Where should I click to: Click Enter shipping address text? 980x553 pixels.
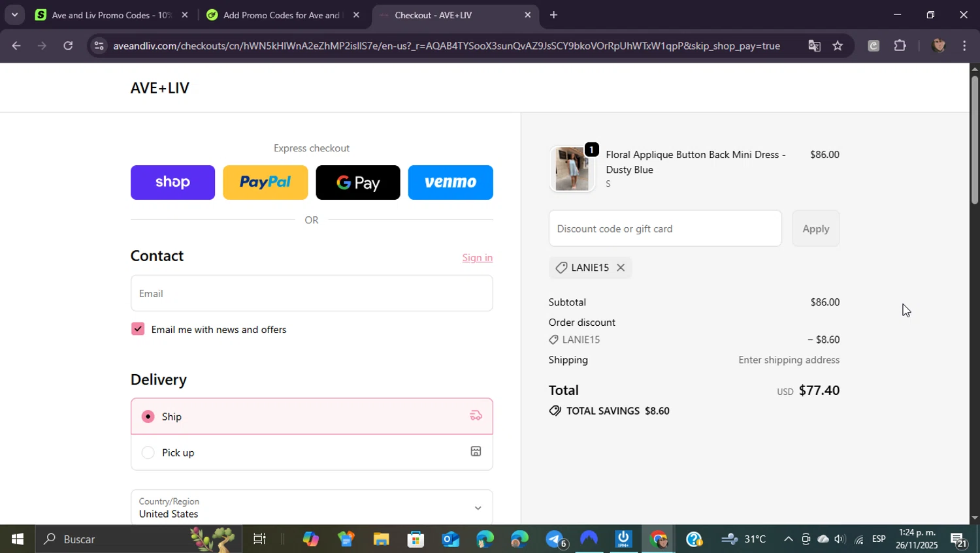[789, 360]
